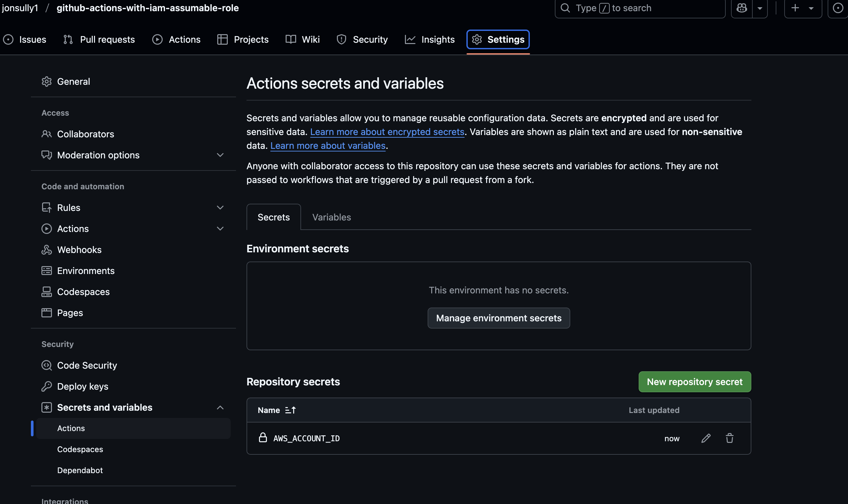Image resolution: width=848 pixels, height=504 pixels.
Task: Select the Pull requests icon
Action: [x=68, y=39]
